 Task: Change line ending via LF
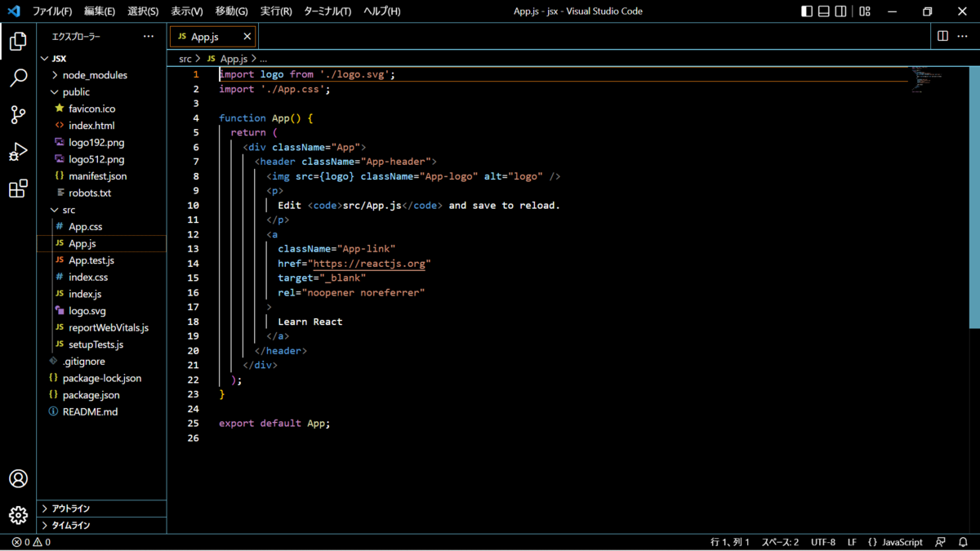coord(852,542)
